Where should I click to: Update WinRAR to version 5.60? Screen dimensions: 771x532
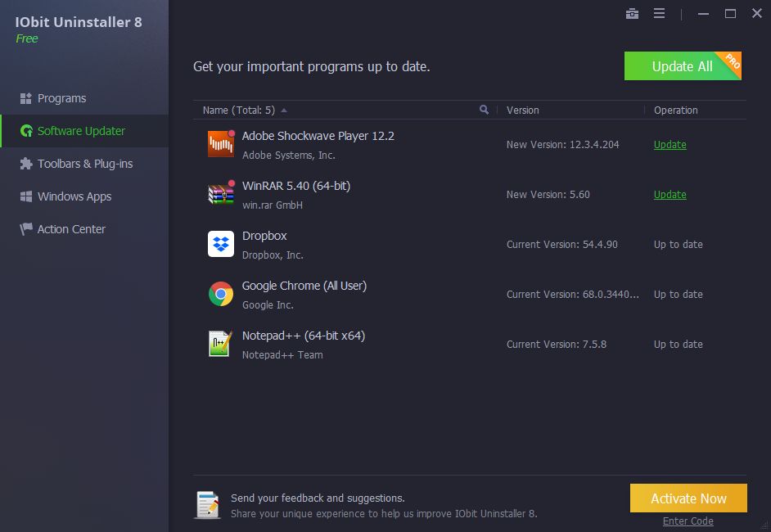tap(670, 195)
